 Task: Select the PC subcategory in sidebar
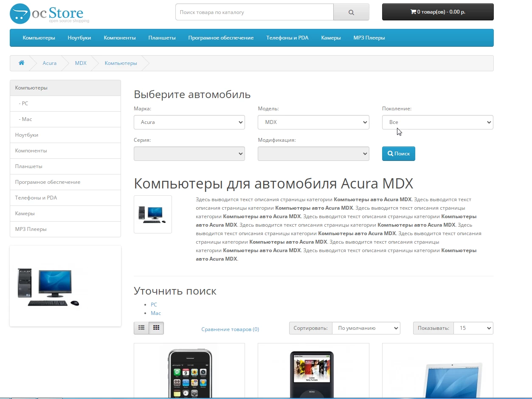click(65, 104)
